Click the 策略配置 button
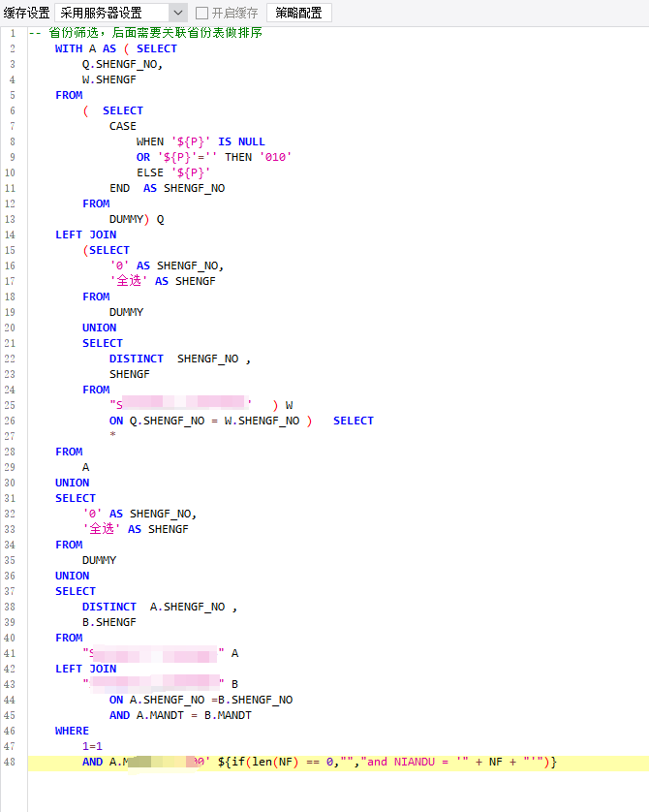Viewport: 649px width, 812px height. [x=298, y=13]
